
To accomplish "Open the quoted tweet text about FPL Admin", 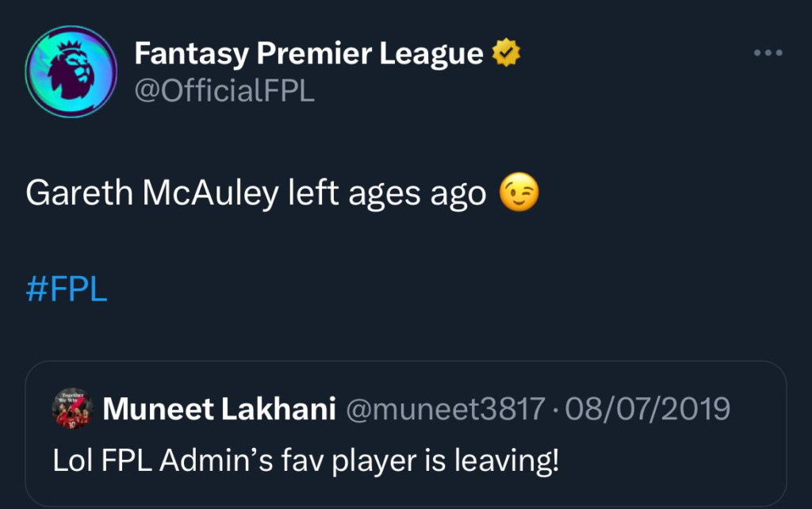I will click(x=306, y=461).
